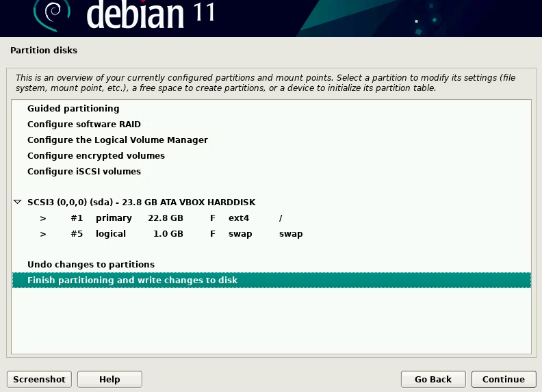Click the Debian swirl logo
Screen dimensions: 542x392
pos(52,14)
